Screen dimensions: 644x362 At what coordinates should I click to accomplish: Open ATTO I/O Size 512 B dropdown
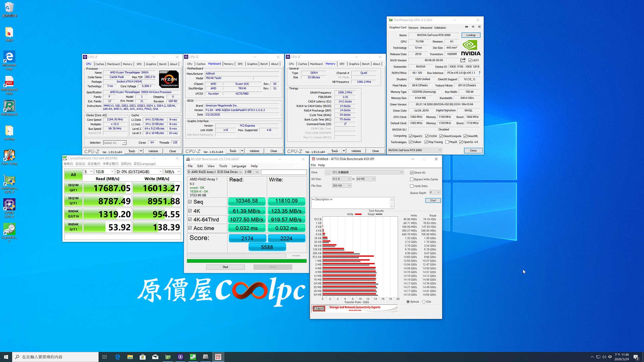341,179
